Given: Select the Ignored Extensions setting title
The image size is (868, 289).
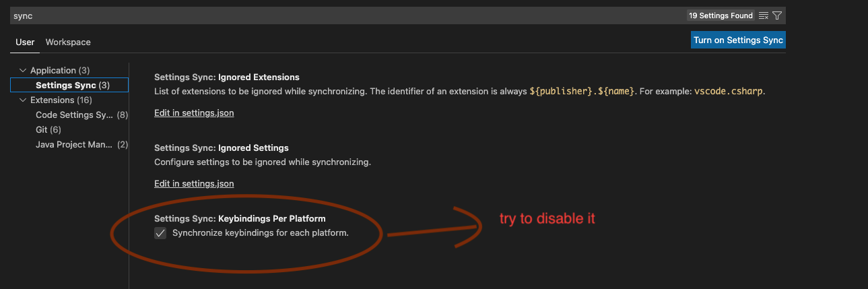Looking at the screenshot, I should 227,77.
